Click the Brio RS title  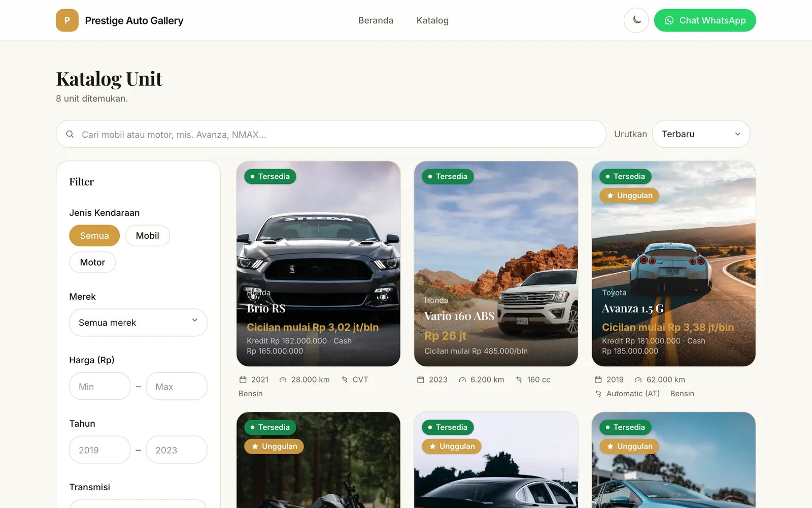[x=266, y=308]
